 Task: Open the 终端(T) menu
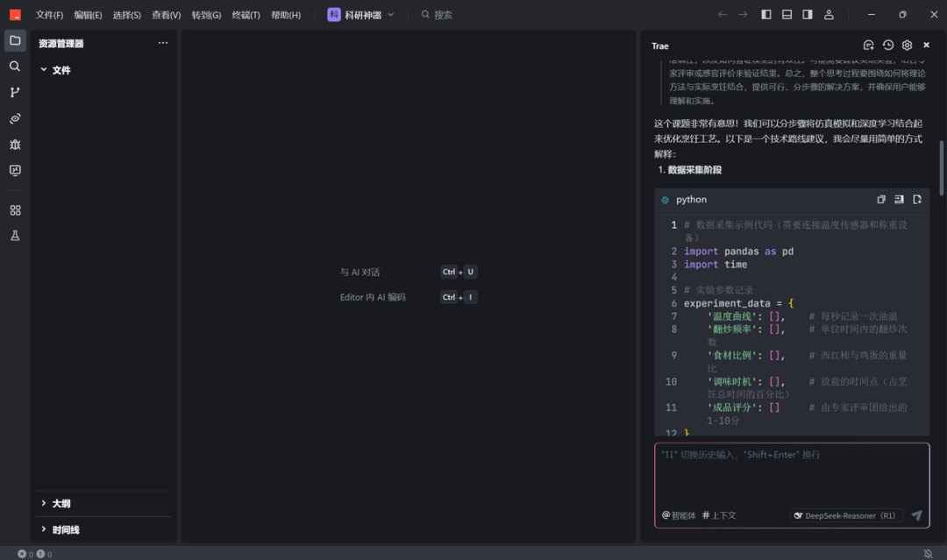coord(246,15)
